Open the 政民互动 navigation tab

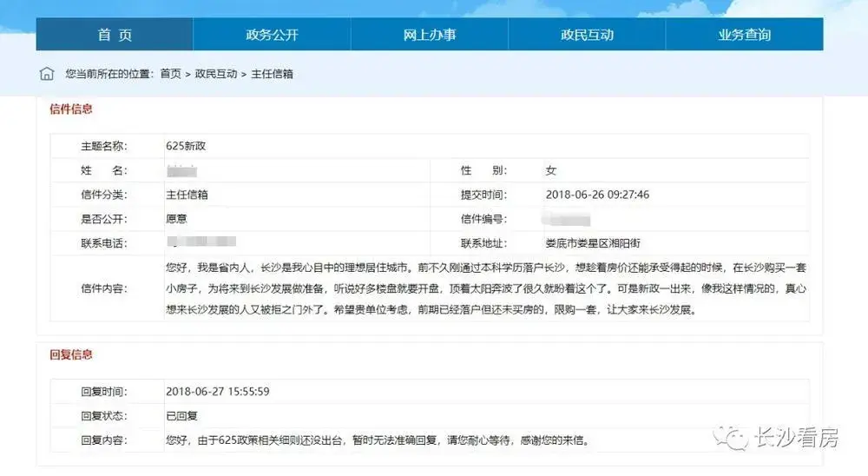[587, 35]
